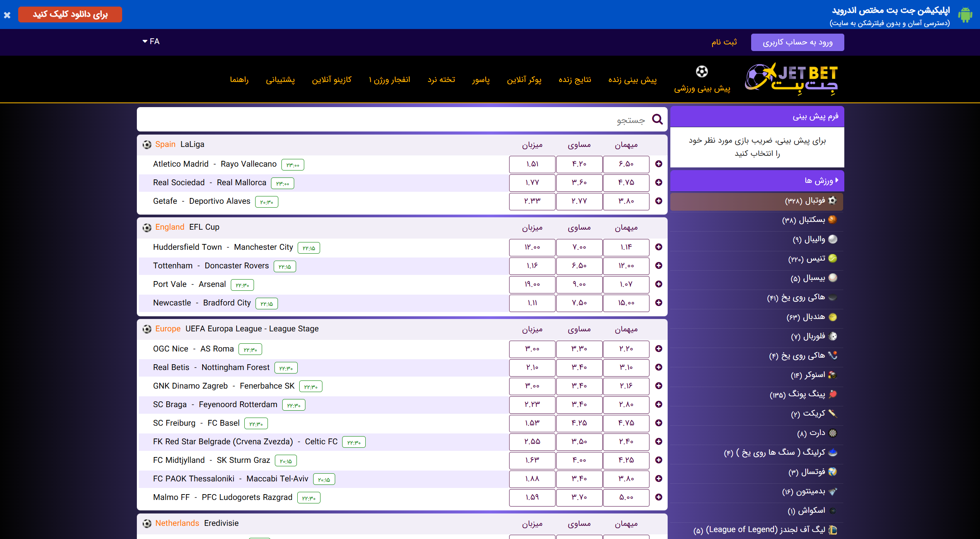Collapse the sports list header arrow

(837, 180)
